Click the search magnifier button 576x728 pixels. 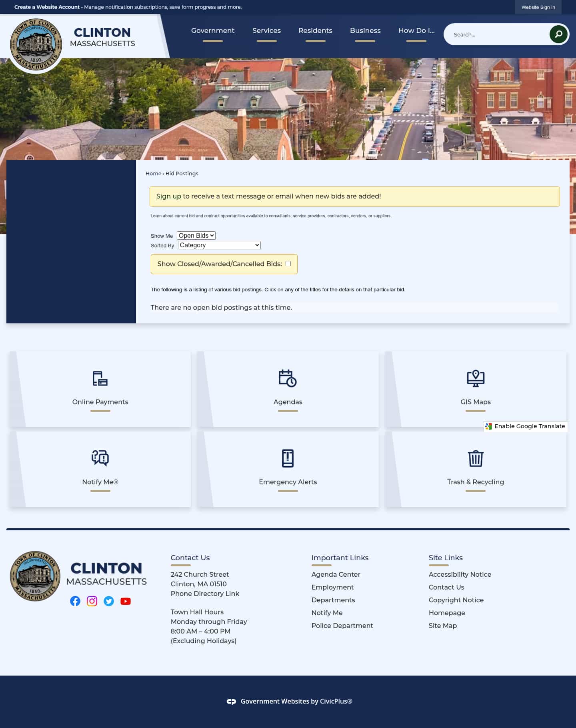tap(558, 34)
